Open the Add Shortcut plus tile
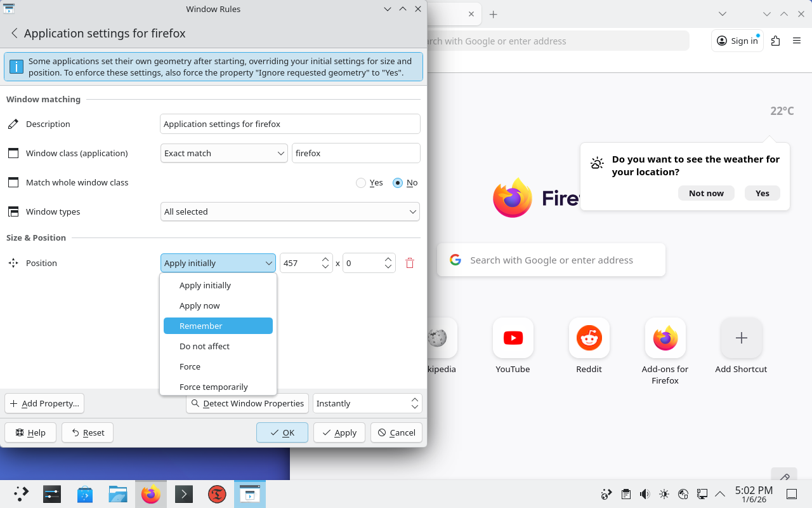 tap(741, 338)
